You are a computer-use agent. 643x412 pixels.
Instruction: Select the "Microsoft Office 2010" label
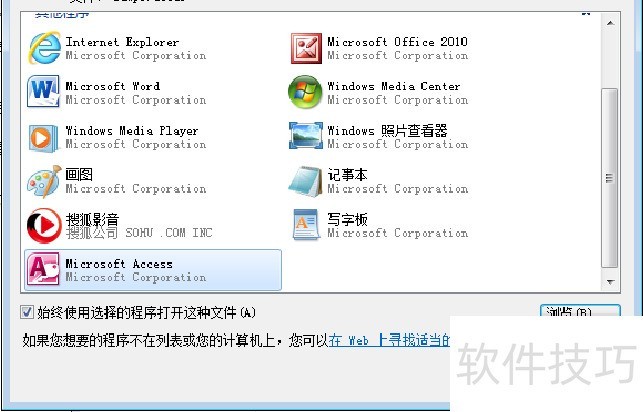click(x=397, y=42)
